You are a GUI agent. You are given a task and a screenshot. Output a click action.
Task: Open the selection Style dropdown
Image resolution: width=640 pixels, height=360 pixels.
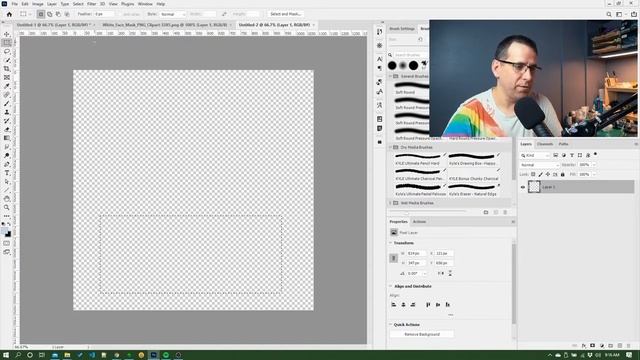point(173,14)
